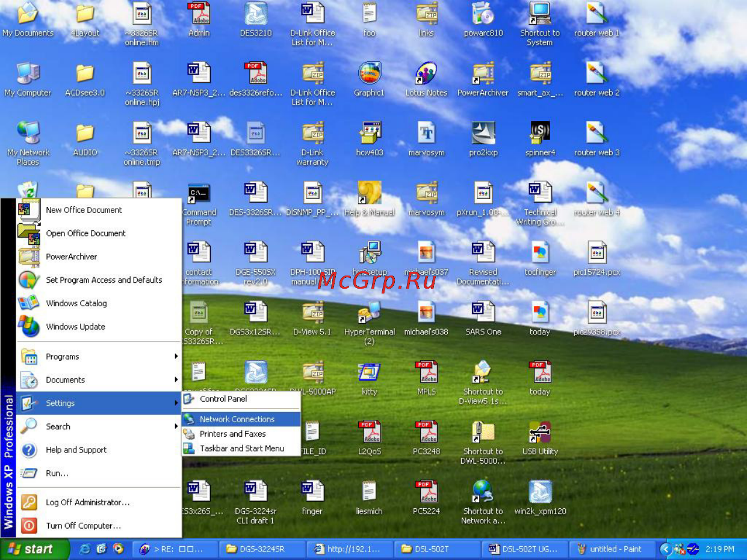Click the Technical Writing Gro... document icon
The image size is (747, 560).
point(540,192)
